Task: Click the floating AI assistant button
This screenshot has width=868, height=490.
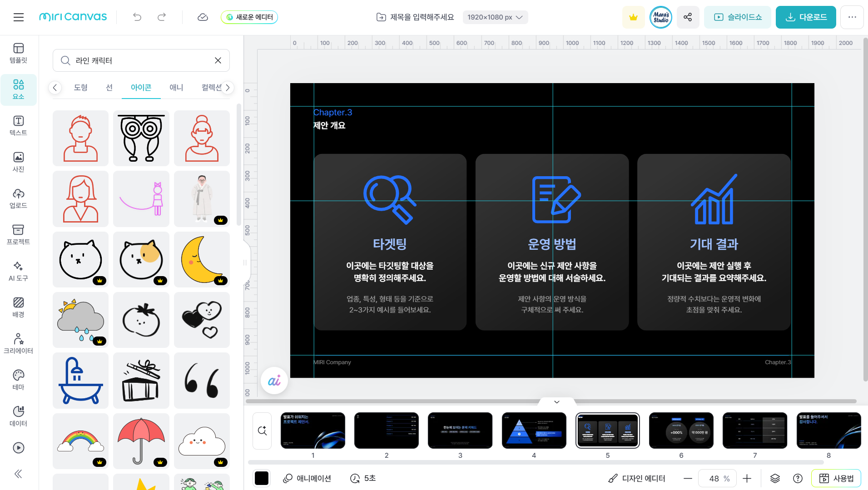Action: [x=274, y=381]
